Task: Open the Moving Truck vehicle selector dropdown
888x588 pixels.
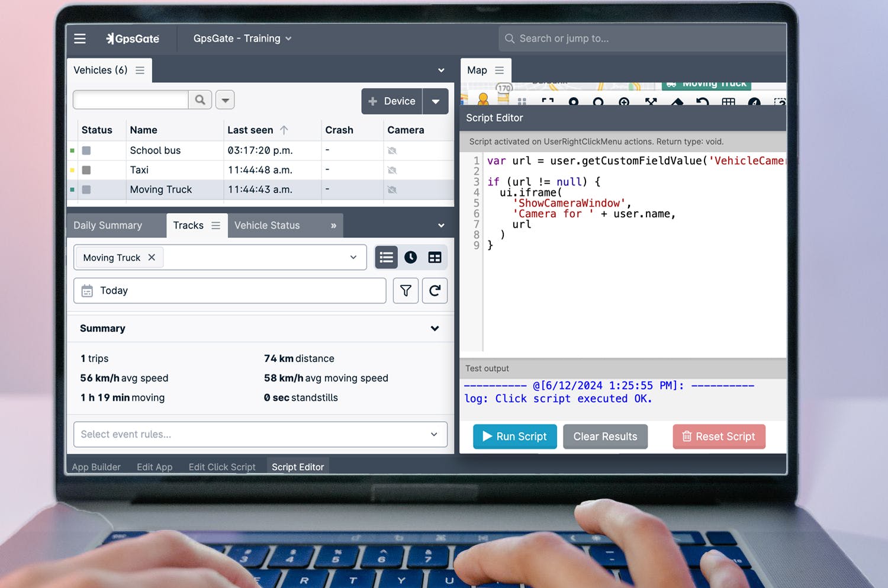Action: 352,257
